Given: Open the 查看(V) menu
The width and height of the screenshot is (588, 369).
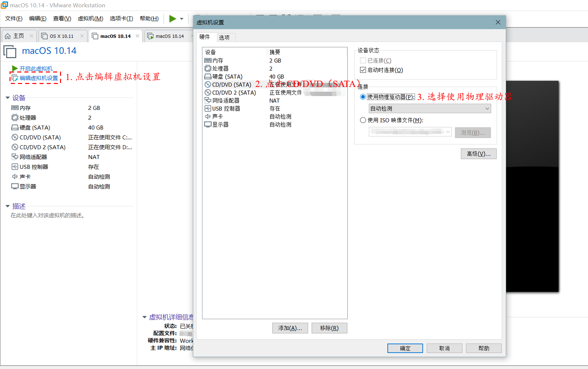Looking at the screenshot, I should click(62, 19).
